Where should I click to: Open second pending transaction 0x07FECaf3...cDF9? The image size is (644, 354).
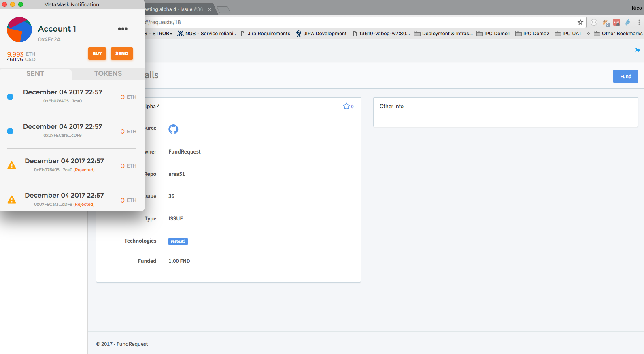72,131
